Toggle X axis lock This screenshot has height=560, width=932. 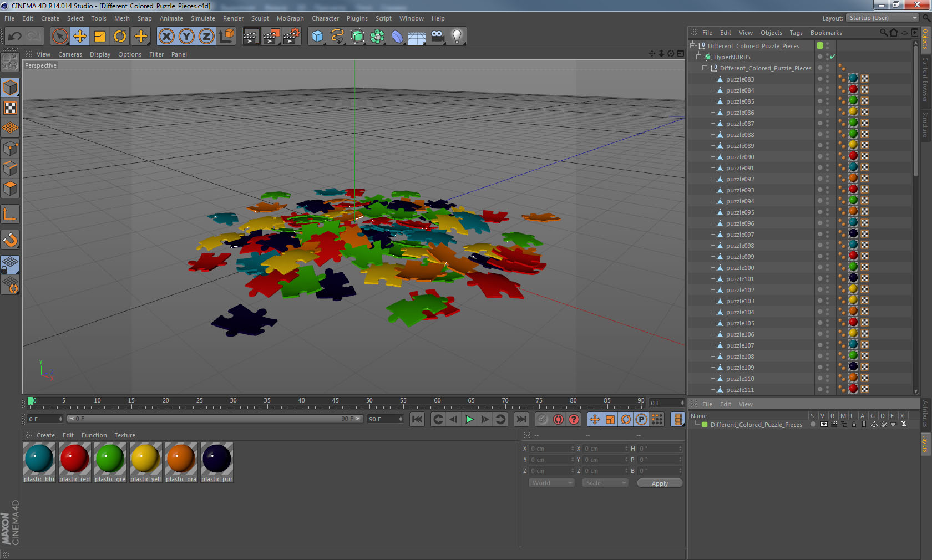(166, 37)
